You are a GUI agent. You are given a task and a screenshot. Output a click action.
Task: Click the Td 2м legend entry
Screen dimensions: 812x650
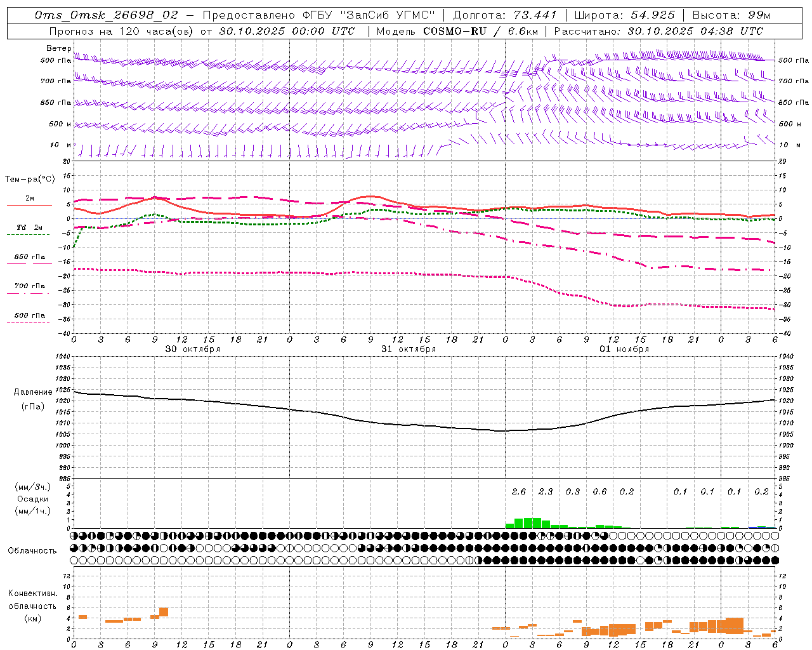(29, 227)
